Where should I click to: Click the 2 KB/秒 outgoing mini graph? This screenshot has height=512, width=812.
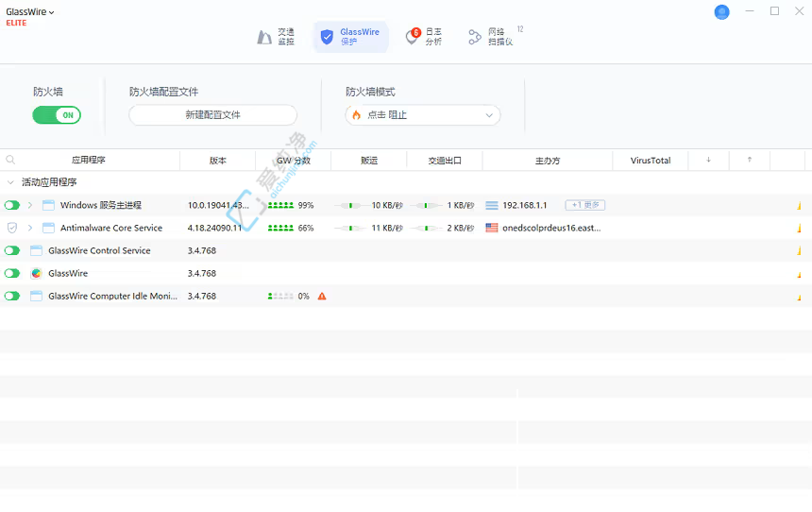(x=426, y=228)
